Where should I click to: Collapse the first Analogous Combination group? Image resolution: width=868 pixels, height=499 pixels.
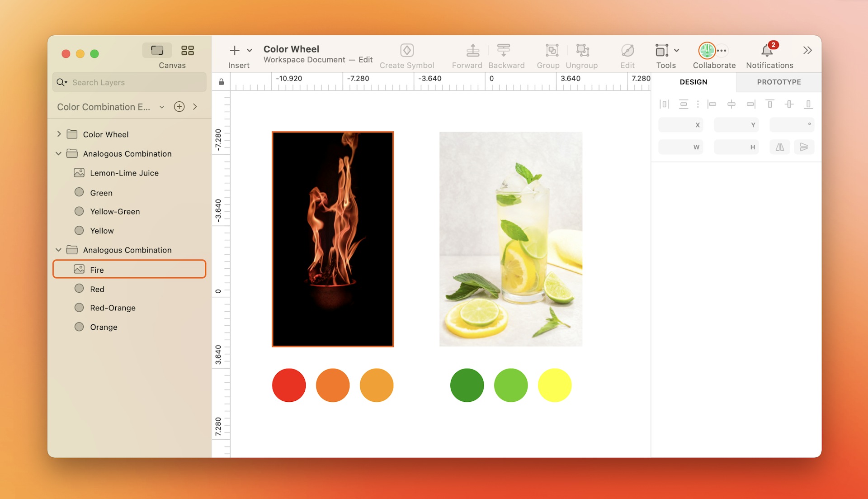coord(58,153)
